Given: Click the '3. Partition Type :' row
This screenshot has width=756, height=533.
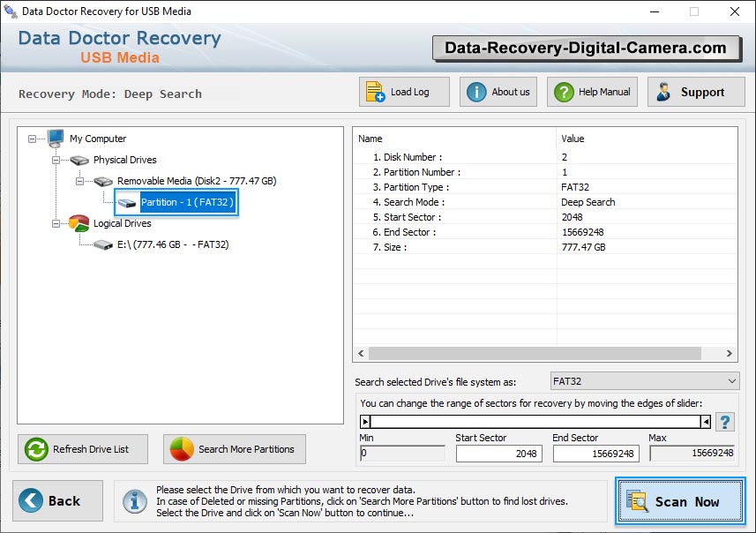Looking at the screenshot, I should (545, 187).
